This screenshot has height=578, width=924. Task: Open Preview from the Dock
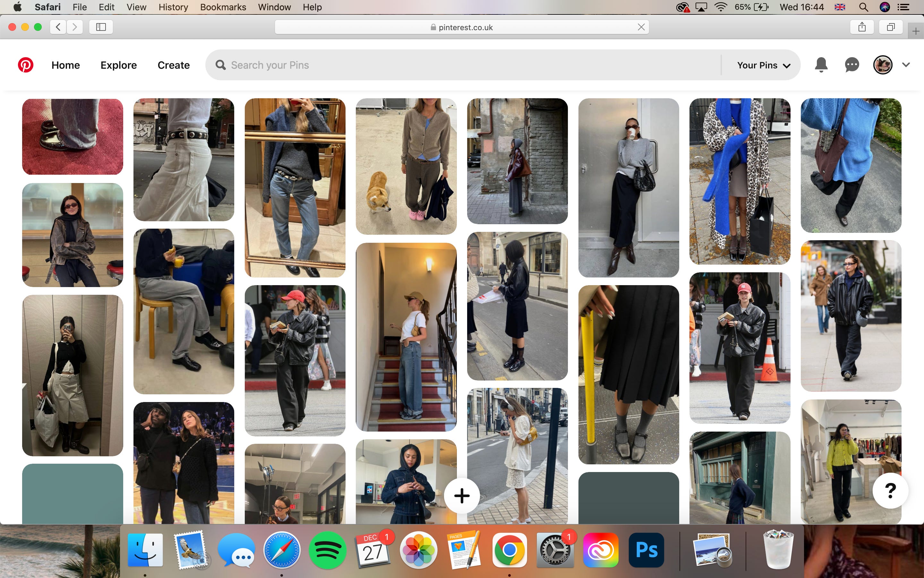coord(713,550)
